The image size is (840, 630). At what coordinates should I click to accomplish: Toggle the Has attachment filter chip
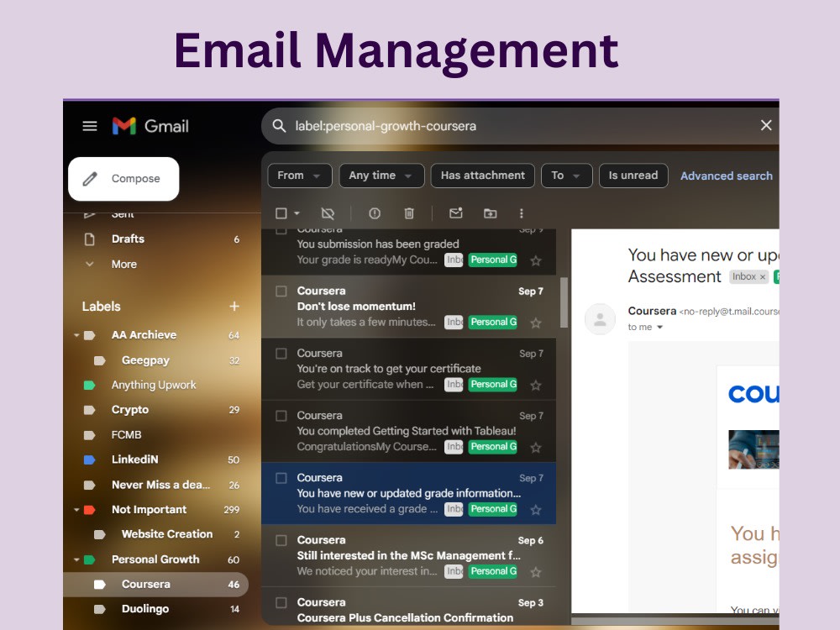[483, 176]
